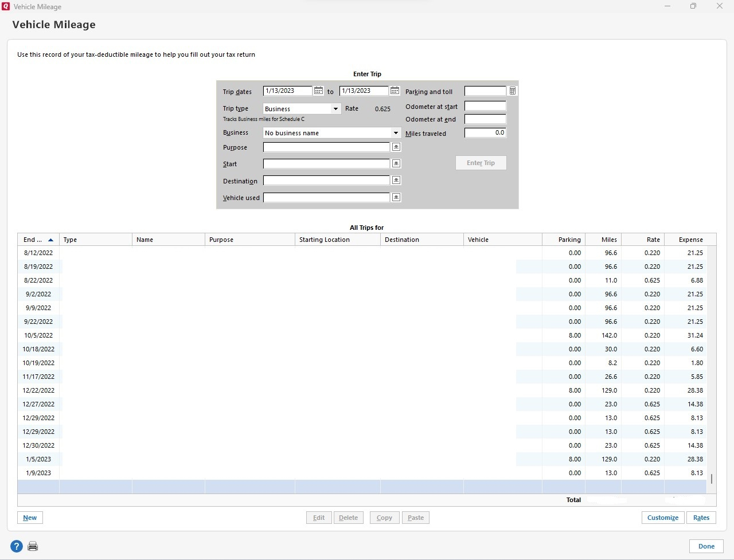Click the printer icon to print mileage
734x560 pixels.
coord(33,546)
